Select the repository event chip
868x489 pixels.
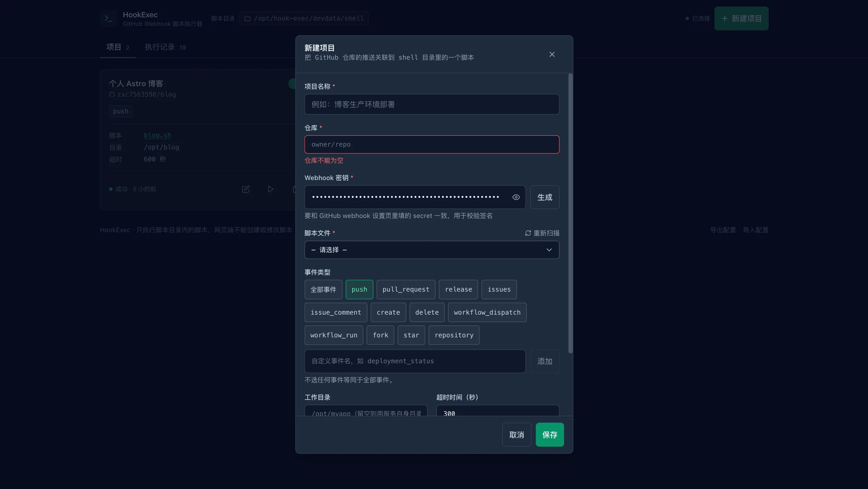[x=454, y=335]
